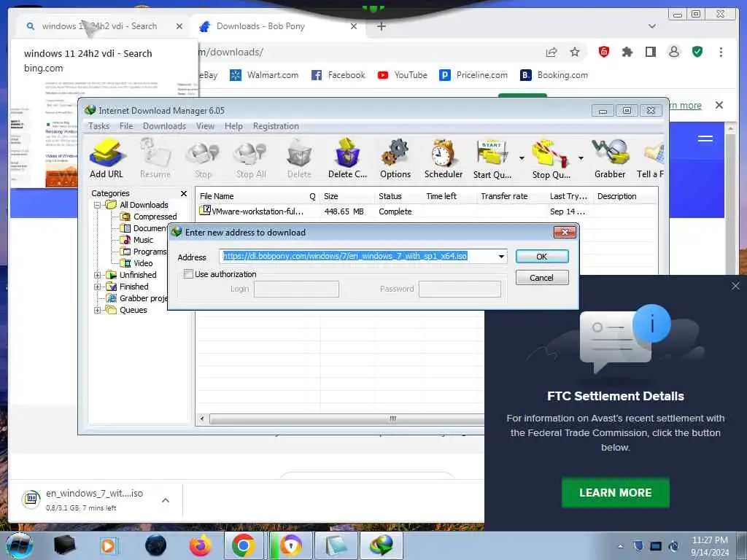This screenshot has width=747, height=560.
Task: Click the Stop All toolbar icon
Action: [x=251, y=158]
